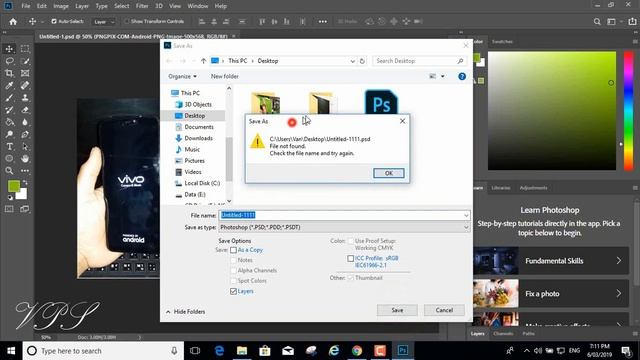Open the File menu
The width and height of the screenshot is (640, 360).
pos(26,6)
